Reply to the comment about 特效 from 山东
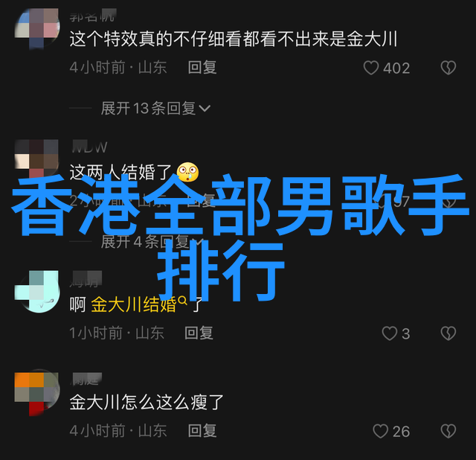Screen dimensions: 476x460 pos(202,67)
